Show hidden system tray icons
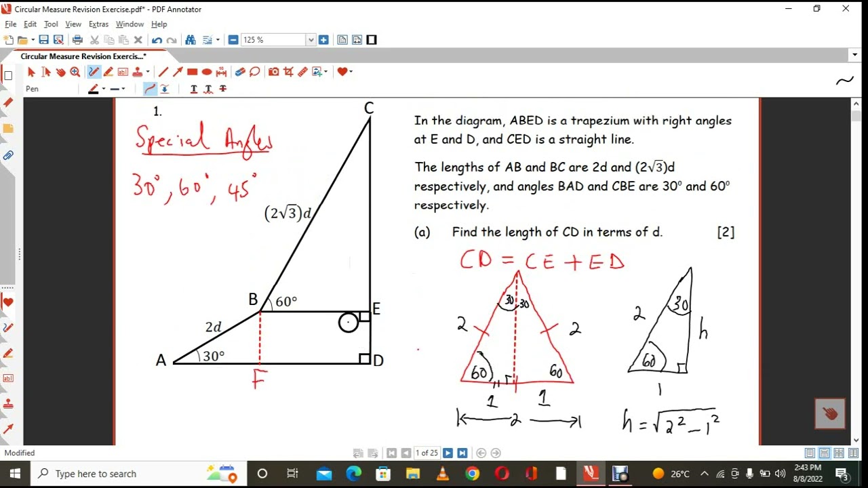 (x=704, y=474)
